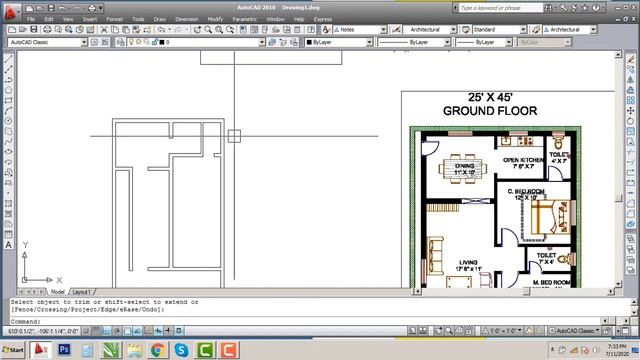The height and width of the screenshot is (360, 640).
Task: Select the Zoom Realtime magnifier
Action: click(x=208, y=30)
